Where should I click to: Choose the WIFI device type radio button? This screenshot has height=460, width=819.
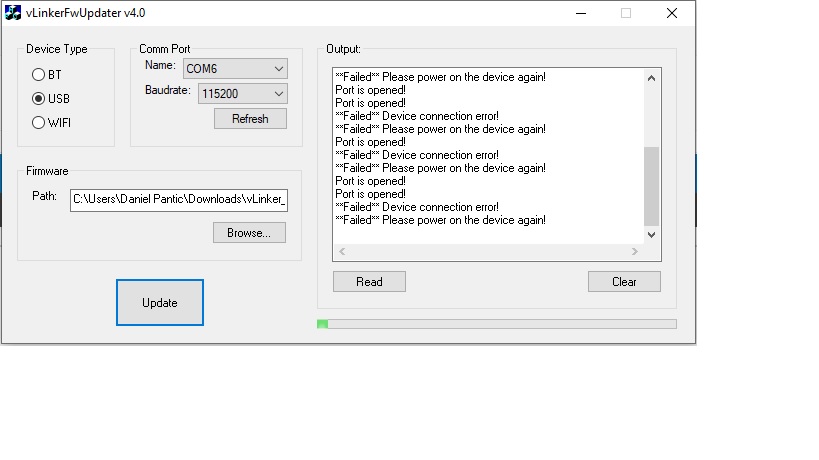pos(39,123)
